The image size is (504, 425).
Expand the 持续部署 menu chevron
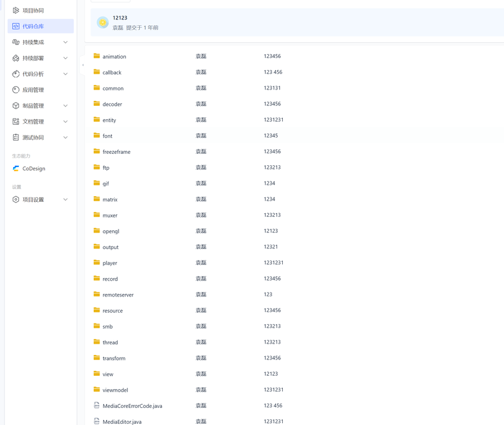click(x=66, y=58)
